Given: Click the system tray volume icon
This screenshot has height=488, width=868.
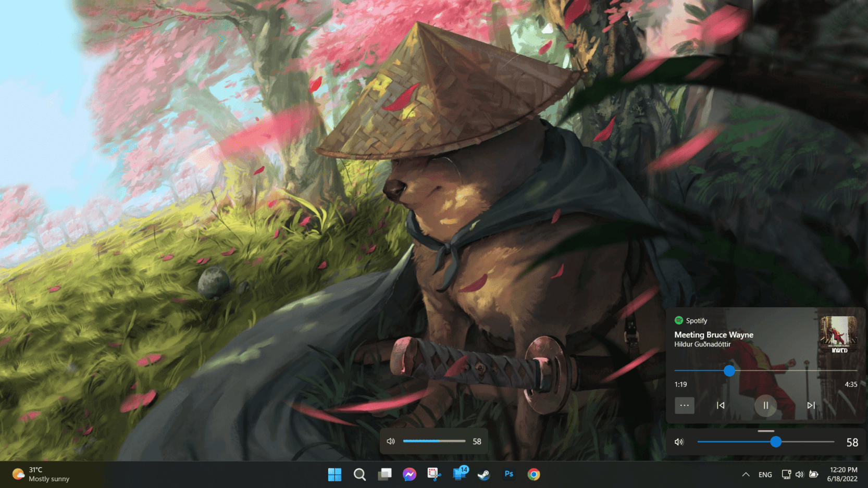Looking at the screenshot, I should coord(800,474).
